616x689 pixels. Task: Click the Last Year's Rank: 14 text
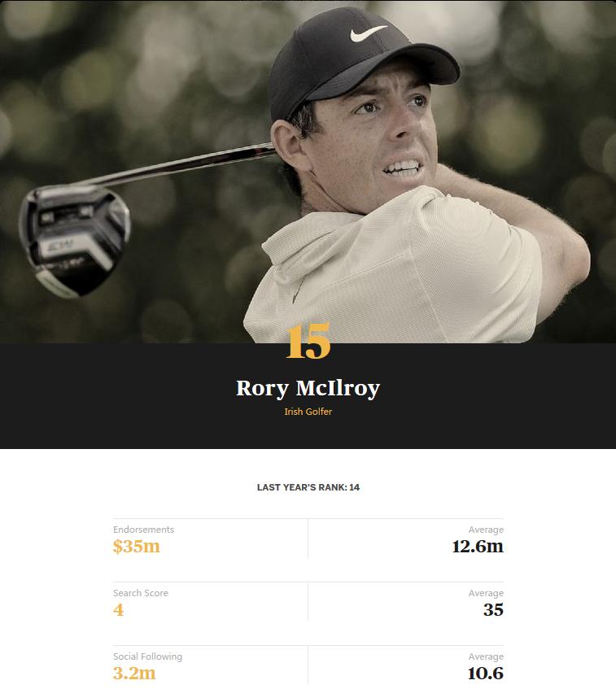point(308,487)
